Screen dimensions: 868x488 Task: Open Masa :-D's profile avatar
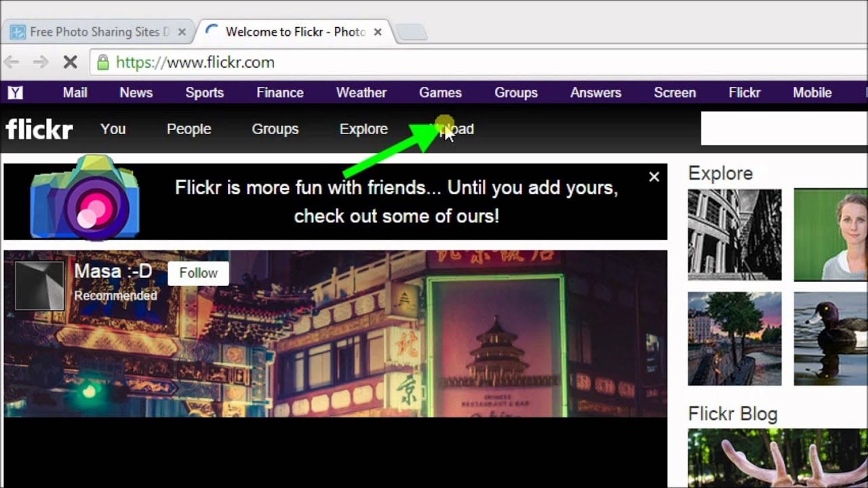point(39,286)
